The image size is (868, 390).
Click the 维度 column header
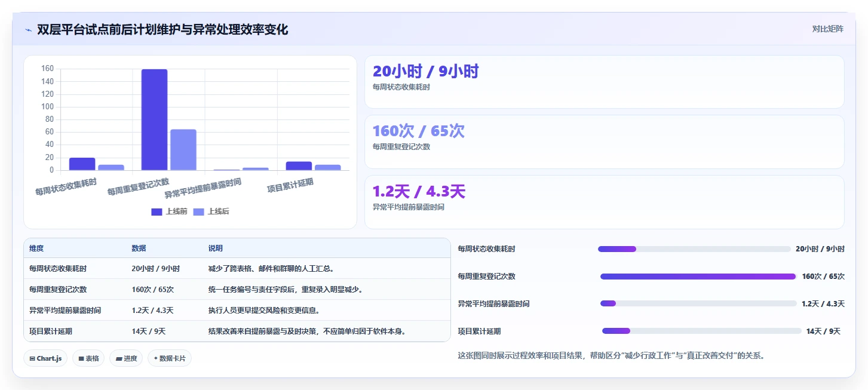point(36,248)
